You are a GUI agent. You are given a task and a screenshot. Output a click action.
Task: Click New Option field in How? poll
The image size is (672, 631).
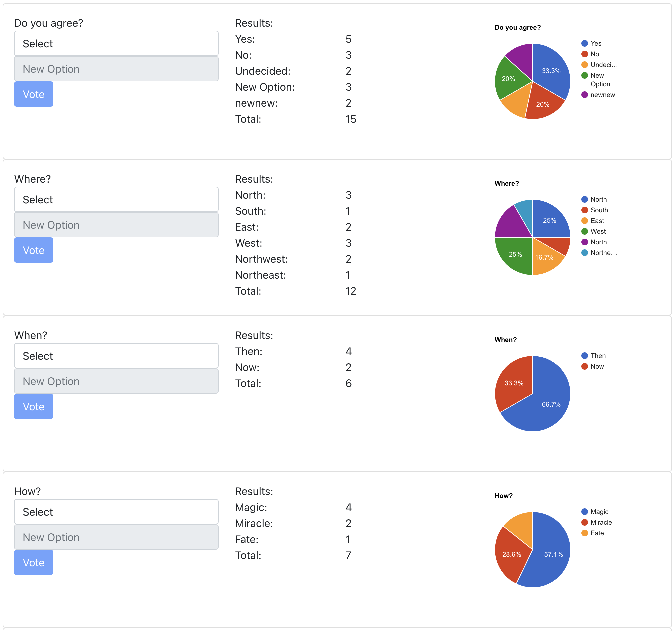point(116,537)
